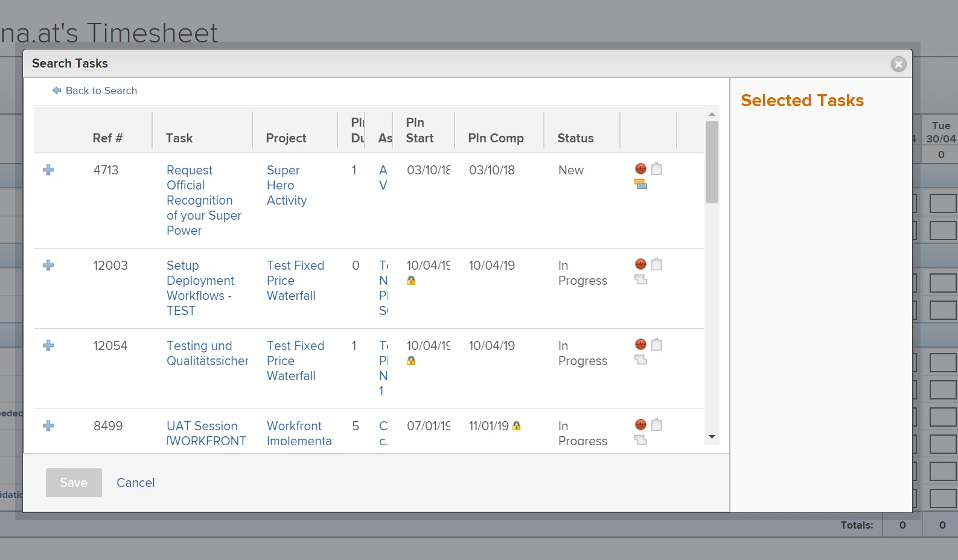Open the gray updates icon for task 12003

pos(641,279)
